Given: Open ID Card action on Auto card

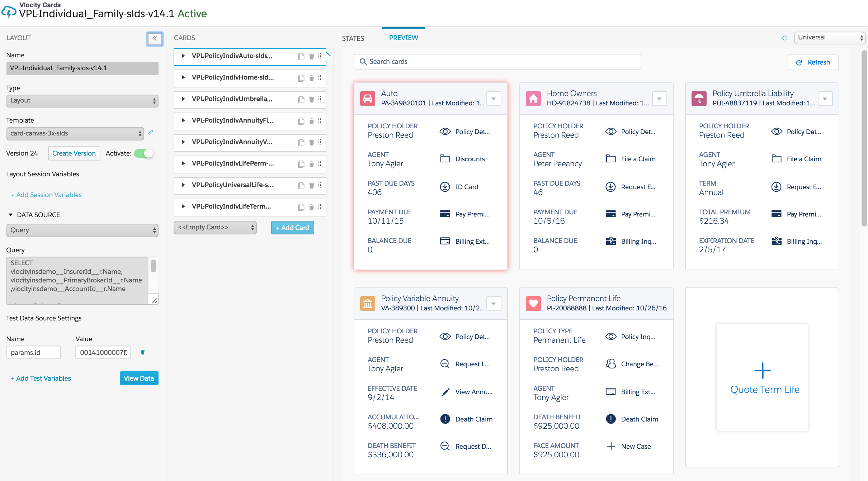Looking at the screenshot, I should [459, 187].
